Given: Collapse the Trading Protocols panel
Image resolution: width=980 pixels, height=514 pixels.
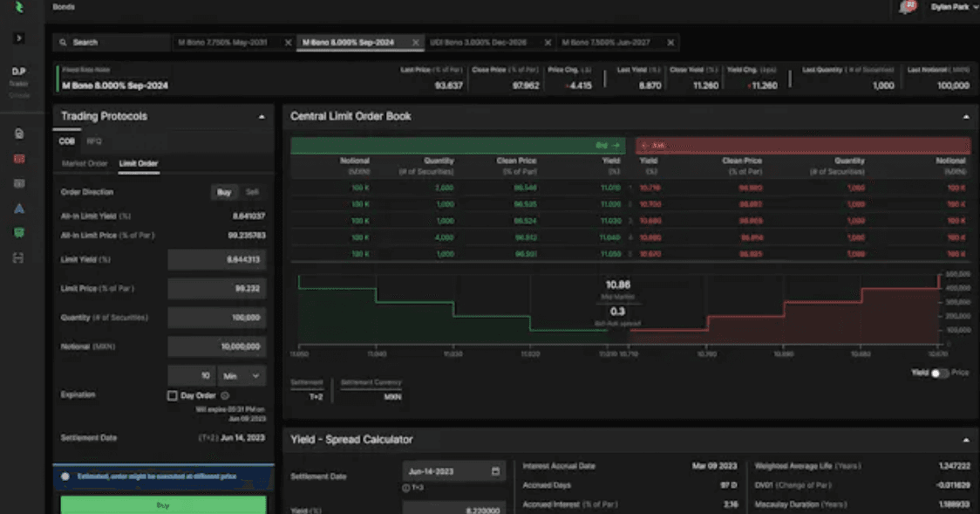Looking at the screenshot, I should [262, 117].
